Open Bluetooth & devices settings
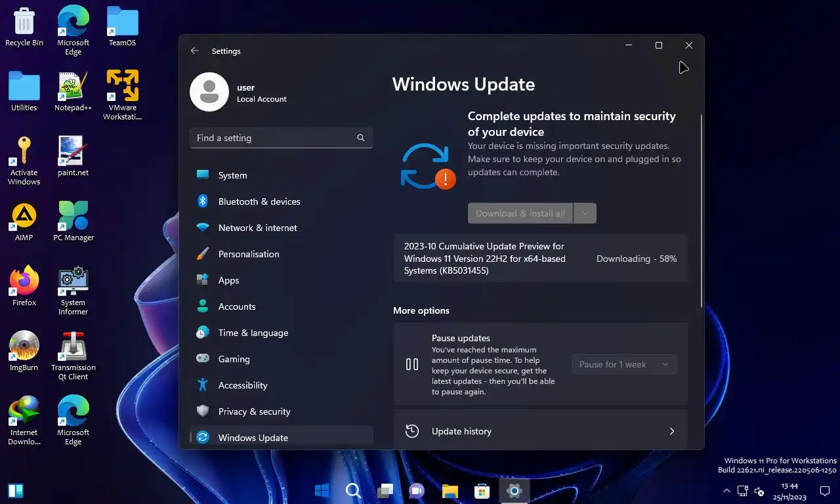This screenshot has height=504, width=840. click(x=282, y=201)
